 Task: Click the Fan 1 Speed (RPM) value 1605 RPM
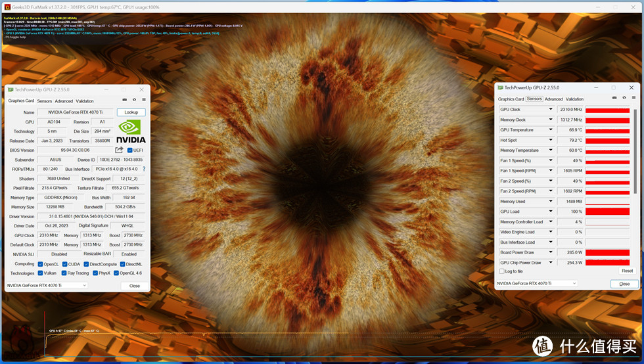pyautogui.click(x=570, y=170)
